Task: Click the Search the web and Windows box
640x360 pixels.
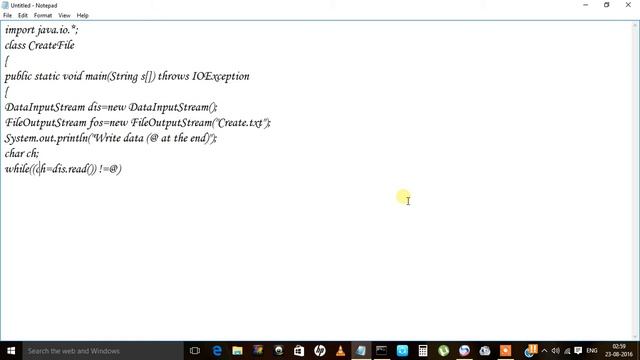Action: (103, 351)
